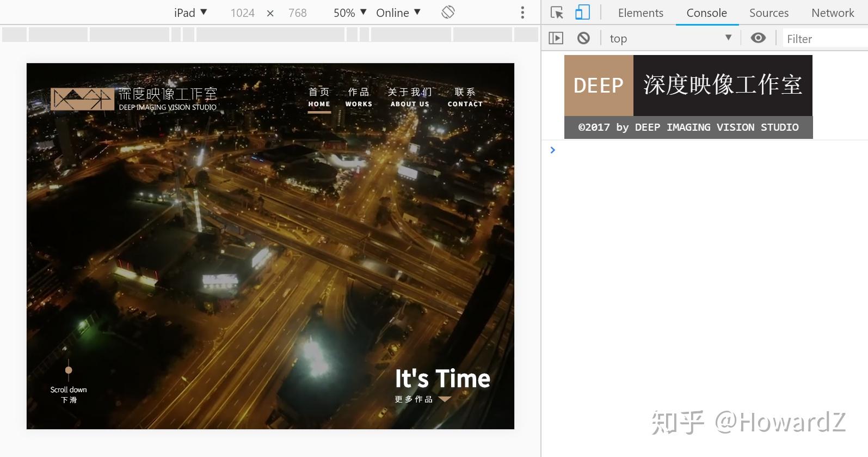Switch to the Elements tab
The height and width of the screenshot is (457, 868).
(641, 13)
